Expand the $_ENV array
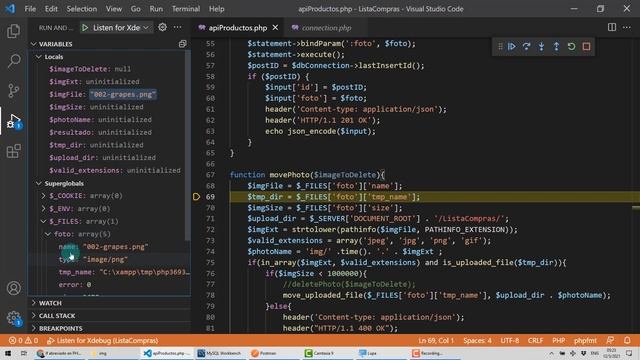The height and width of the screenshot is (360, 640). [44, 209]
